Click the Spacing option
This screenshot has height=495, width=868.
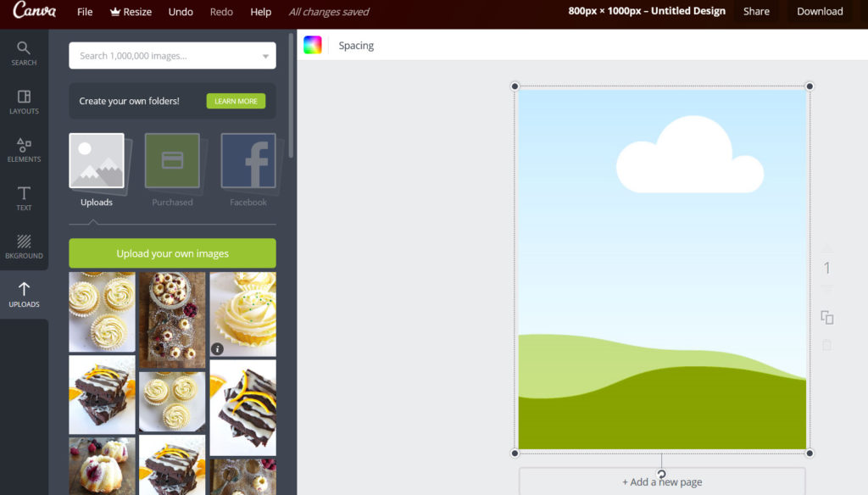pyautogui.click(x=356, y=46)
